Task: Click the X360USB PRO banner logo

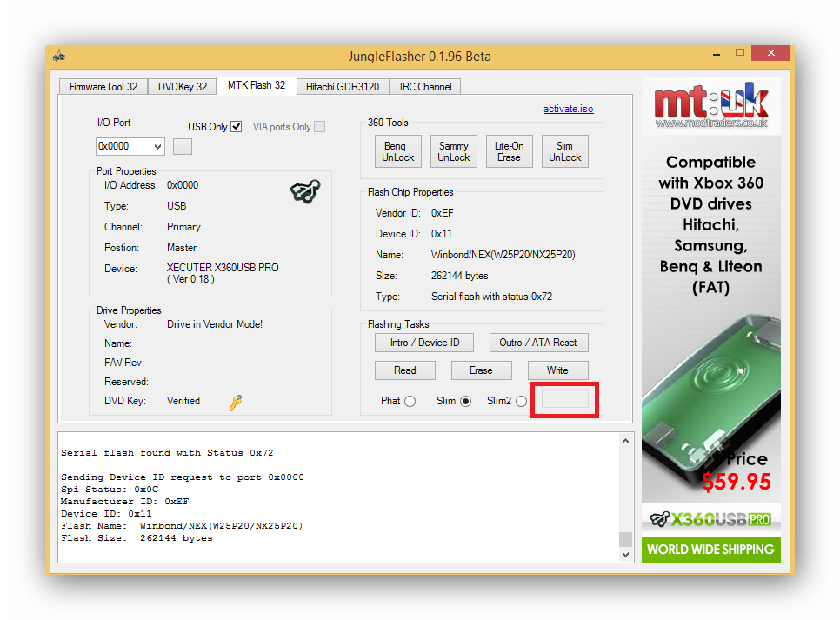Action: tap(710, 519)
